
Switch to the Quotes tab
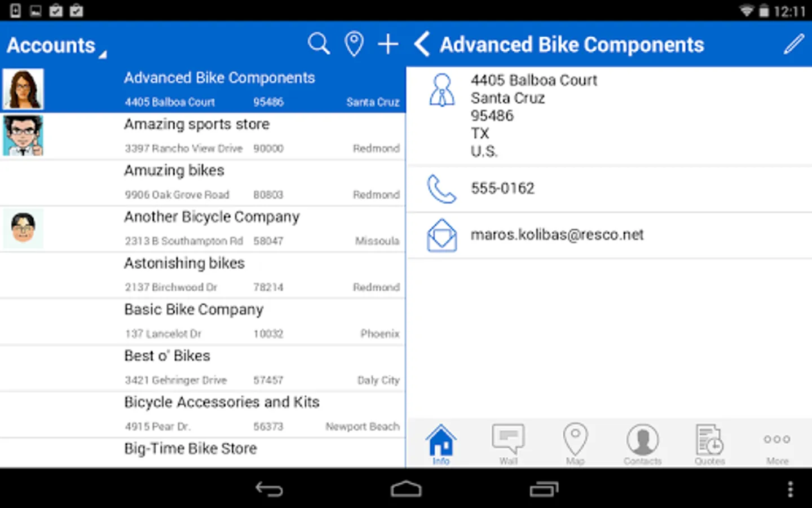click(x=709, y=445)
